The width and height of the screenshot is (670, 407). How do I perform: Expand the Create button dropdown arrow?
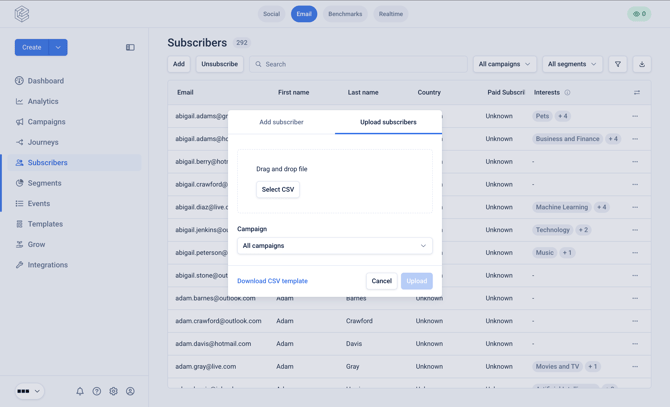(x=58, y=47)
